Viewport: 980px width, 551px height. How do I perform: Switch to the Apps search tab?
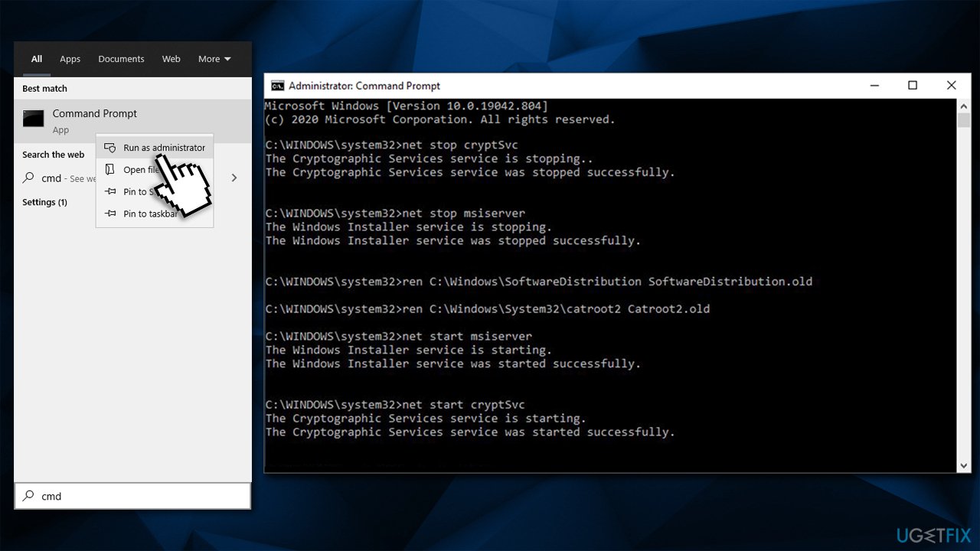[70, 59]
